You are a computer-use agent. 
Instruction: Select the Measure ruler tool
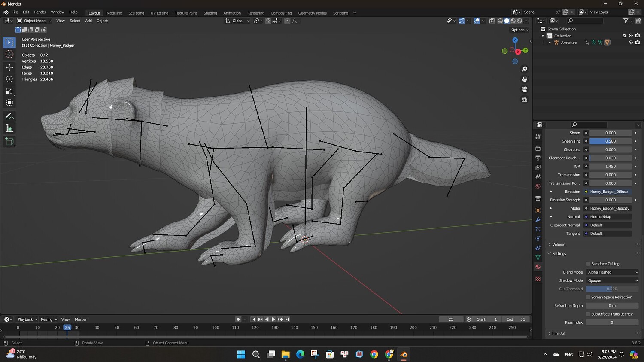tap(9, 128)
